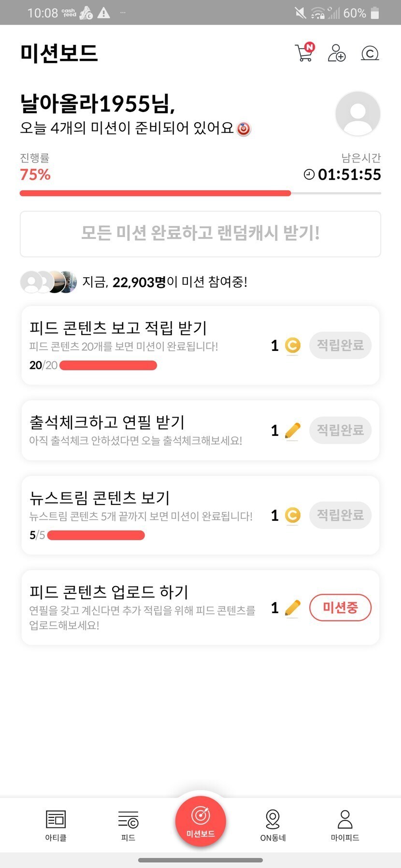Tap 적립완료 on attendance check mission
The image size is (401, 868).
pyautogui.click(x=340, y=430)
